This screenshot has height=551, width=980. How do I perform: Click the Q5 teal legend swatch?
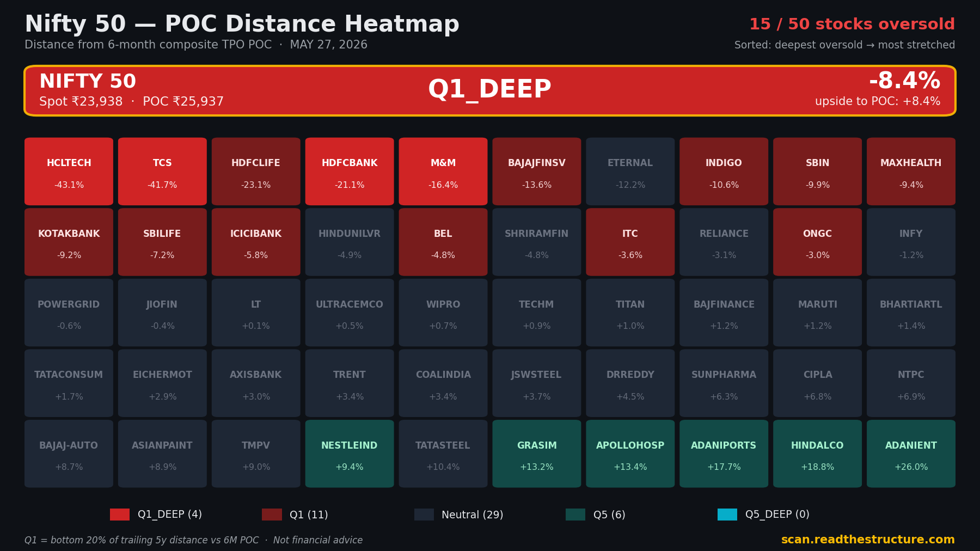pyautogui.click(x=575, y=515)
